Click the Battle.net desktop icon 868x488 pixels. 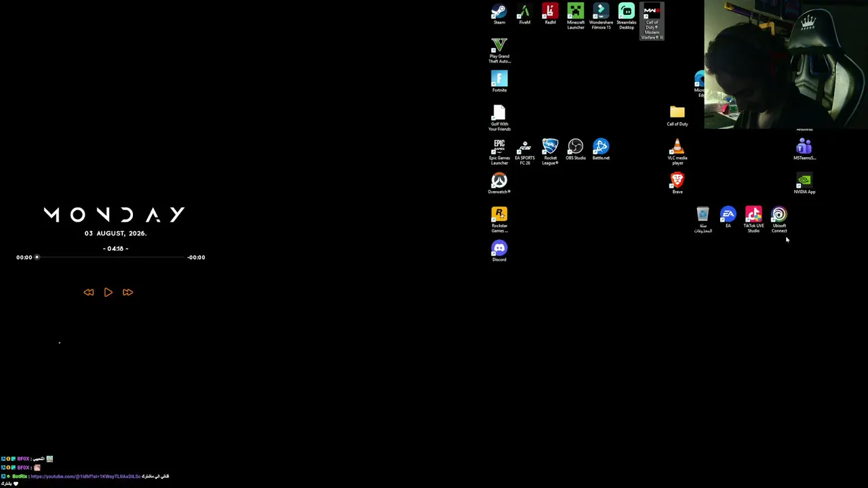(601, 150)
